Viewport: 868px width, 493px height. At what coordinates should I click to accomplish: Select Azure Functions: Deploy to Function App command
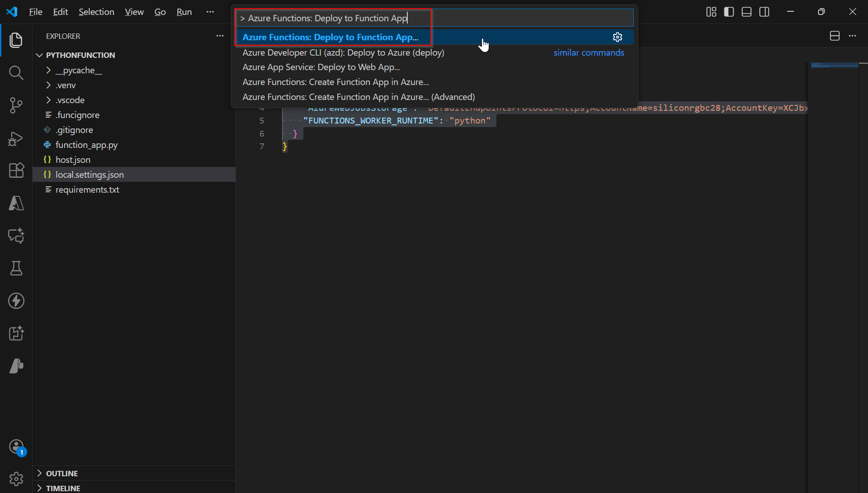pos(434,37)
